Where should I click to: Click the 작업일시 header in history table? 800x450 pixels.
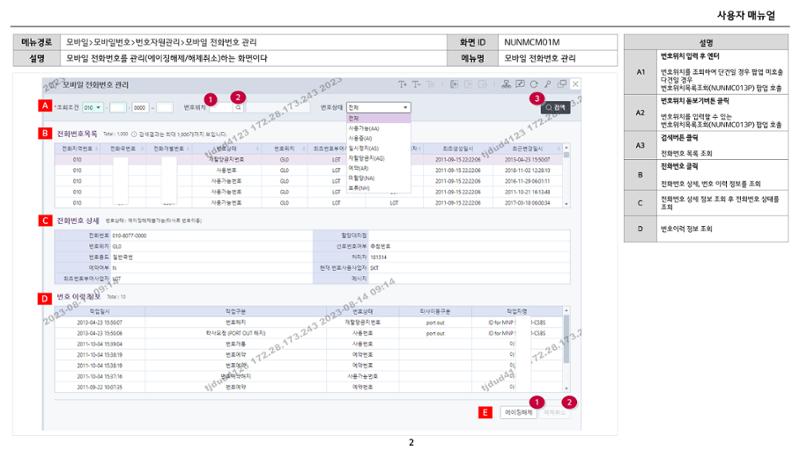tap(99, 311)
